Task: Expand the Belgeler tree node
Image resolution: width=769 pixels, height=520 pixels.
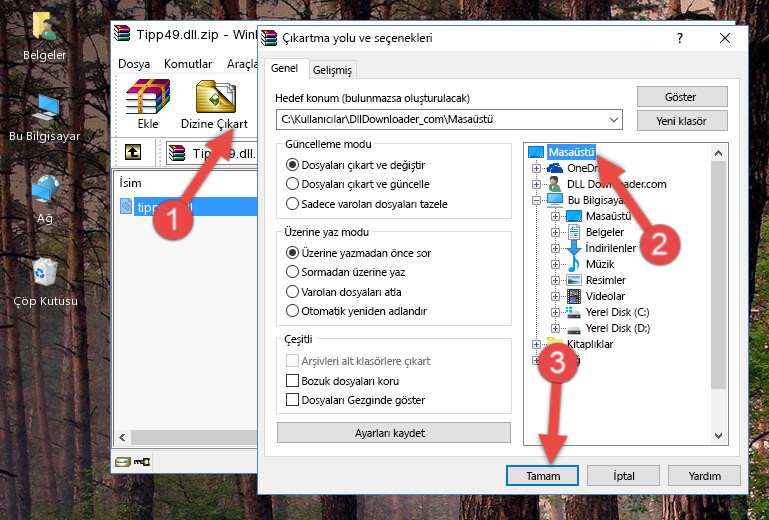Action: (555, 232)
